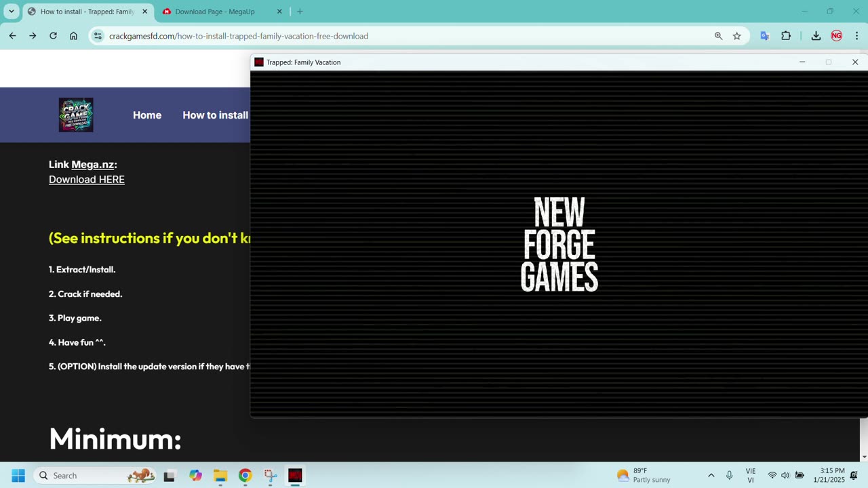Bookmark this page with the star
The image size is (868, 488).
tap(737, 36)
